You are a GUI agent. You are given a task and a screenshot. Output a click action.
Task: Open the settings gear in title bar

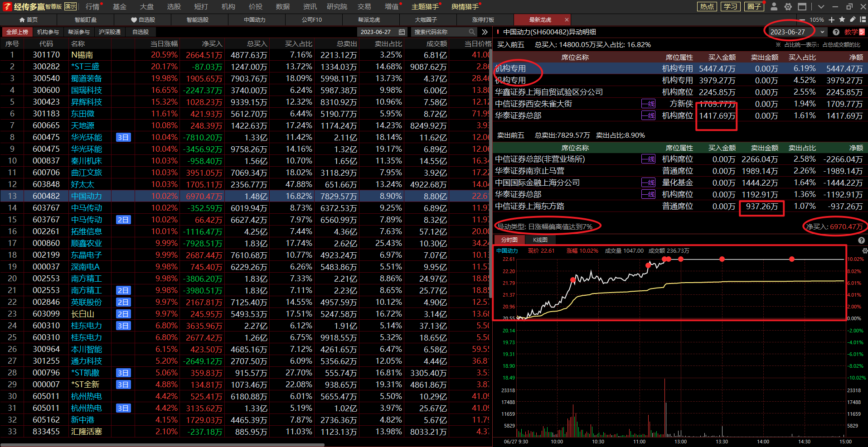788,6
